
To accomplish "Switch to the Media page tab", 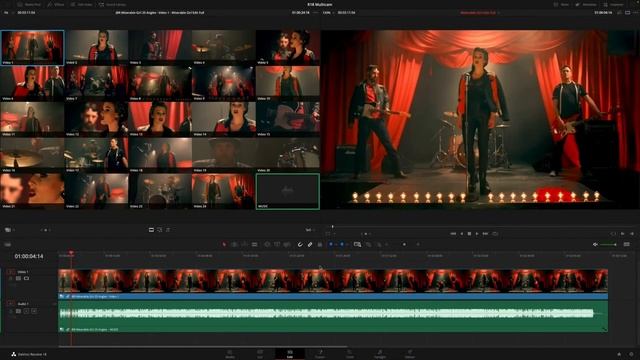I will click(x=230, y=354).
